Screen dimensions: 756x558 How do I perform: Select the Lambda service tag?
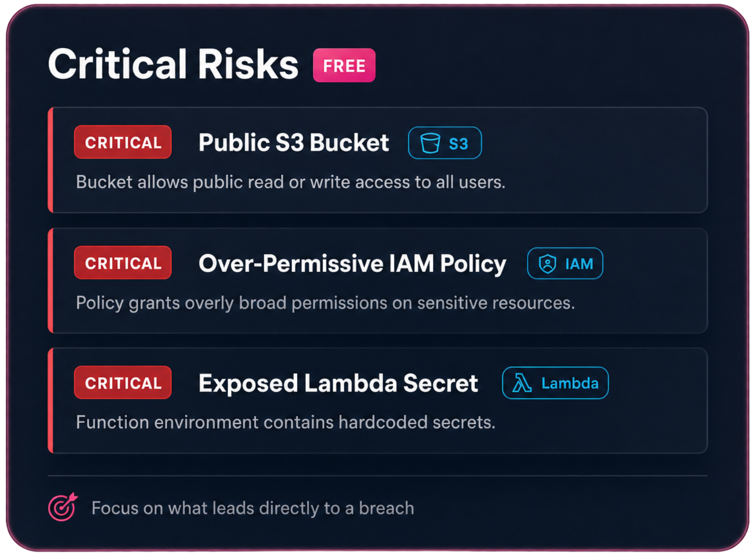coord(555,383)
